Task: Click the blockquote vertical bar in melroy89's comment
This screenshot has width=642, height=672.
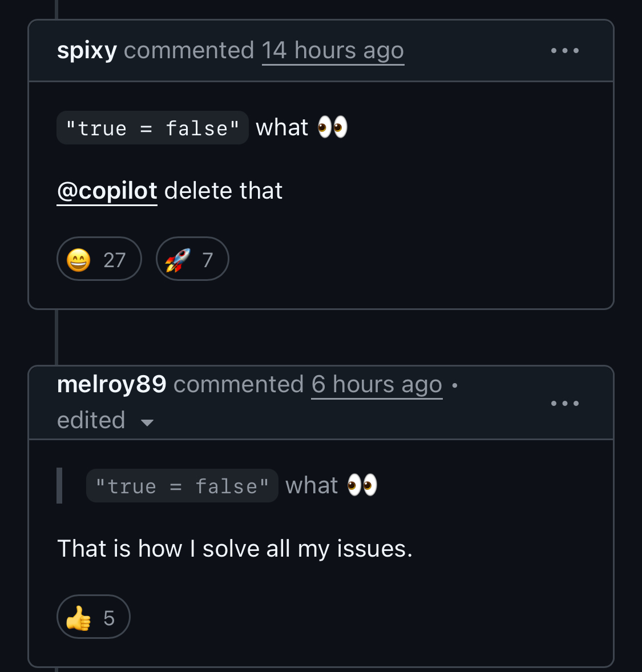Action: point(59,485)
